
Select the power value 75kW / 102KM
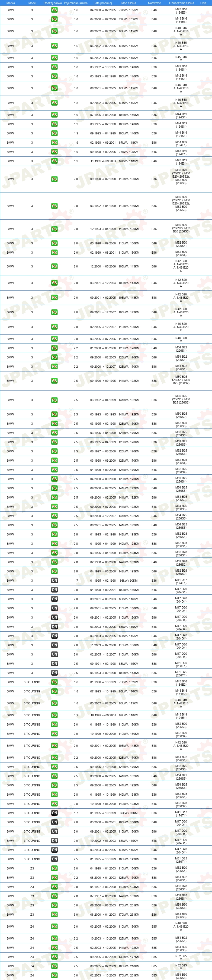[x=129, y=682]
